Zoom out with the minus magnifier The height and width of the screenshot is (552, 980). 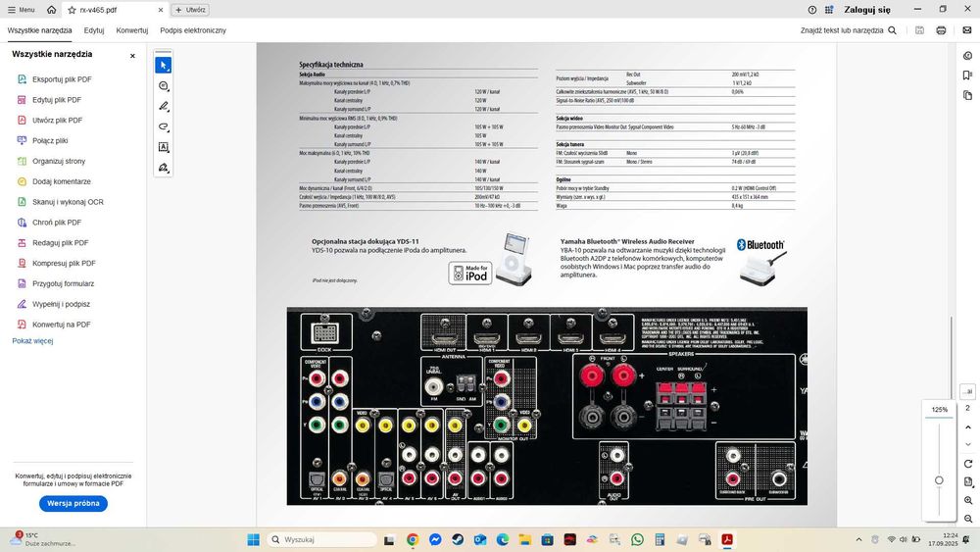click(x=968, y=519)
